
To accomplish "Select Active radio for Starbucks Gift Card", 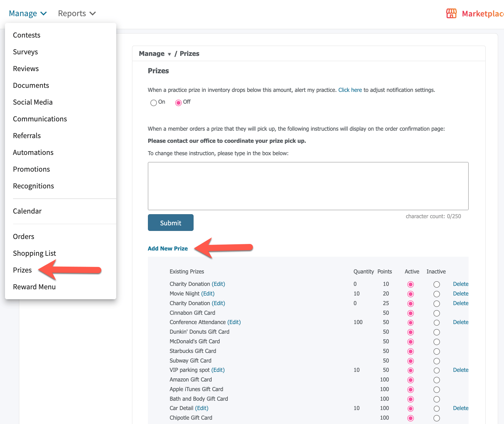I will (410, 351).
